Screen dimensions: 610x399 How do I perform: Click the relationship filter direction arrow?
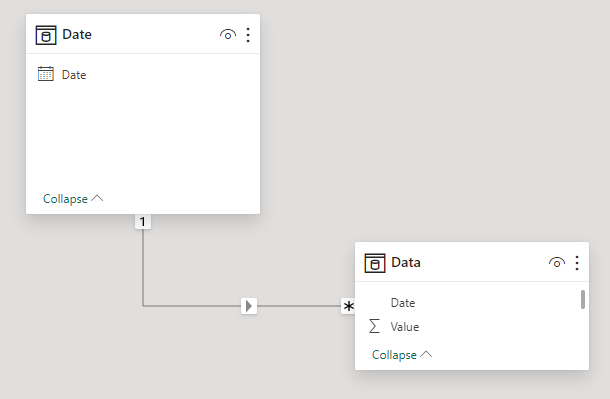coord(249,306)
